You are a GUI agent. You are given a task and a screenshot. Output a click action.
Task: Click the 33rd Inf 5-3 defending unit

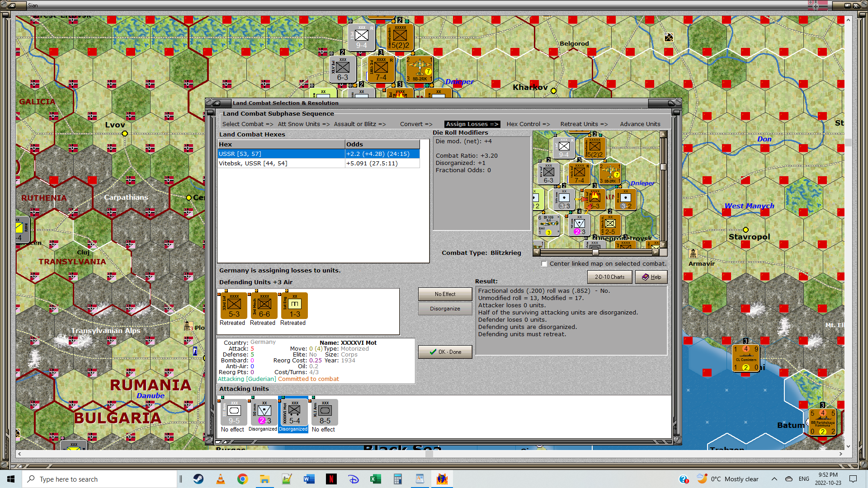point(234,305)
